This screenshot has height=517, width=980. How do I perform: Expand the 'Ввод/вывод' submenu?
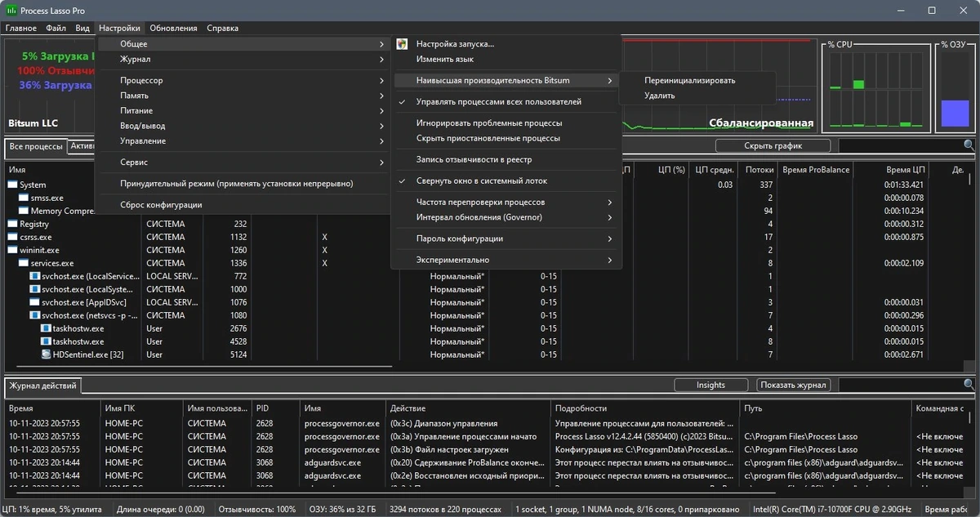(x=243, y=126)
